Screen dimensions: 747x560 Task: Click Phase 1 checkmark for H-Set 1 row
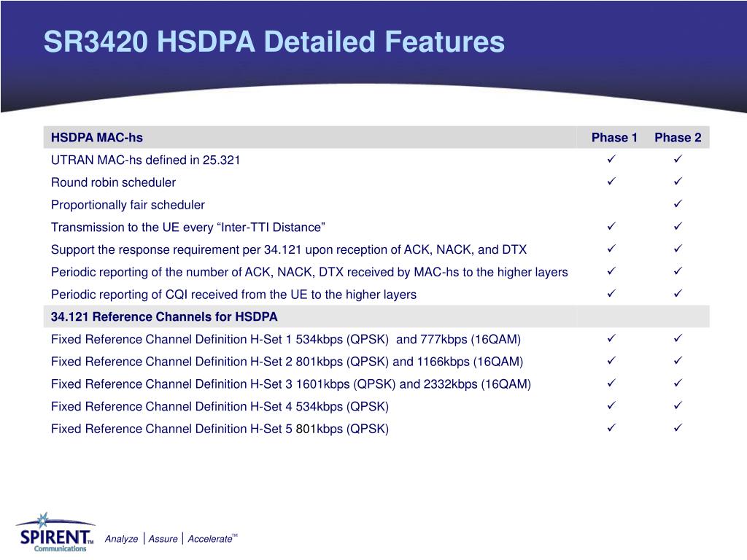[x=611, y=338]
